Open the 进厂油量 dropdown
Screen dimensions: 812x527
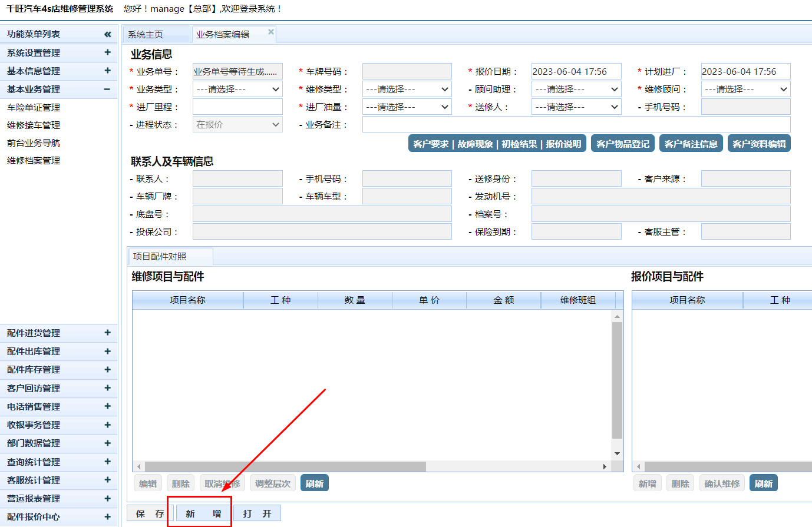coord(407,107)
